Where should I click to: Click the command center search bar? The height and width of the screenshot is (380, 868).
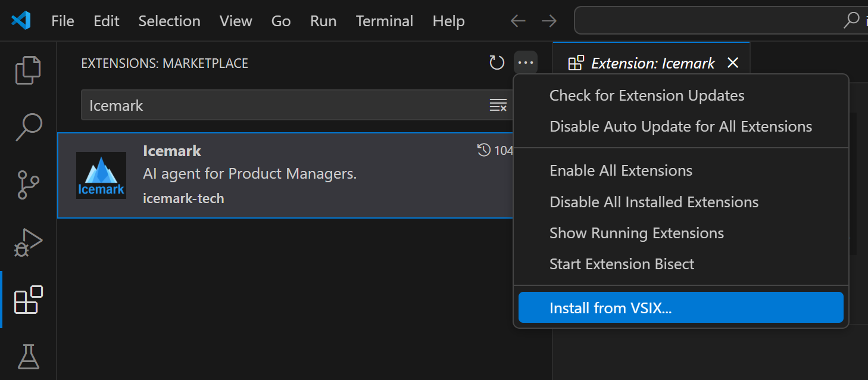(720, 21)
